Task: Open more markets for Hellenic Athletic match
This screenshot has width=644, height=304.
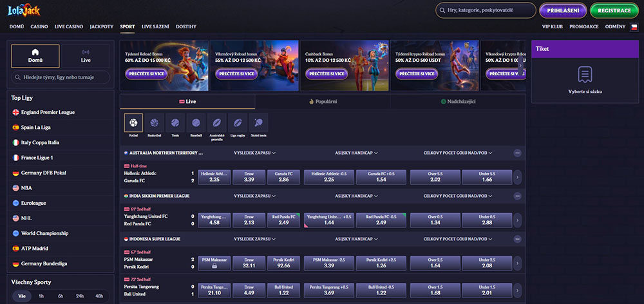Action: point(518,177)
